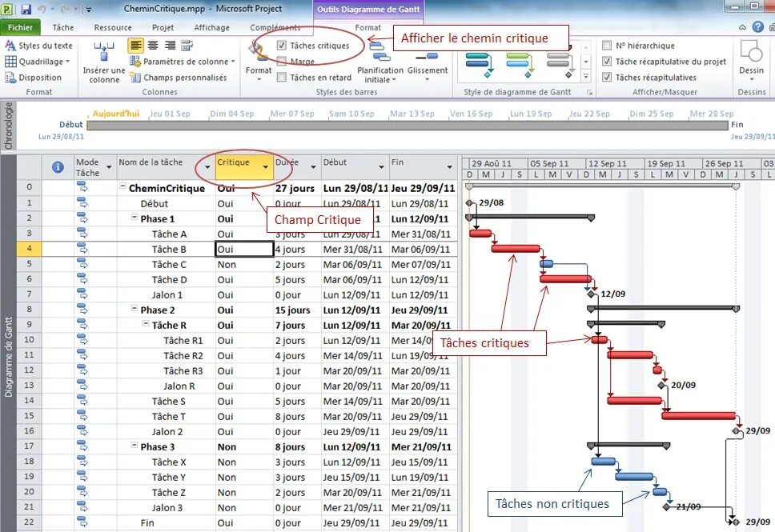Click the Nom de la tâche column header
Image resolution: width=775 pixels, height=532 pixels.
pyautogui.click(x=166, y=167)
